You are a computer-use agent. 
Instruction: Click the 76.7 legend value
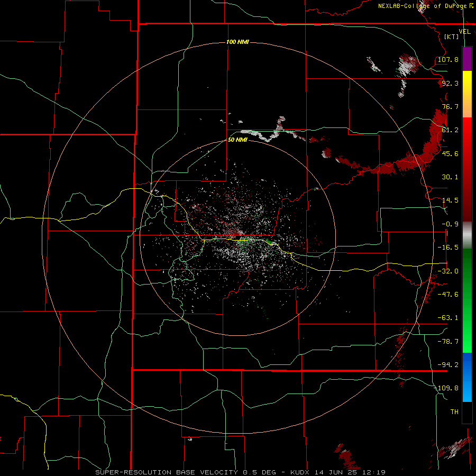point(450,106)
